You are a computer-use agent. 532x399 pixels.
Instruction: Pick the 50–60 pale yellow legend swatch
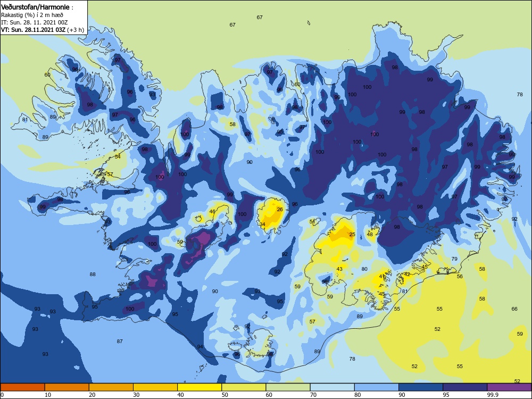(244, 387)
